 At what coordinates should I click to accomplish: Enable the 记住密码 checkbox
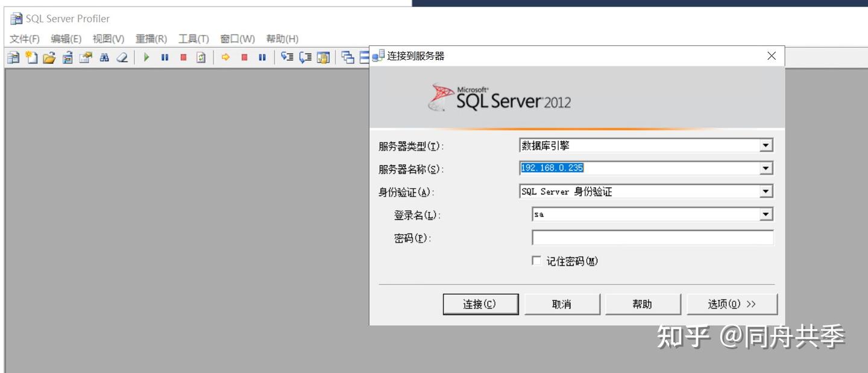pyautogui.click(x=536, y=260)
